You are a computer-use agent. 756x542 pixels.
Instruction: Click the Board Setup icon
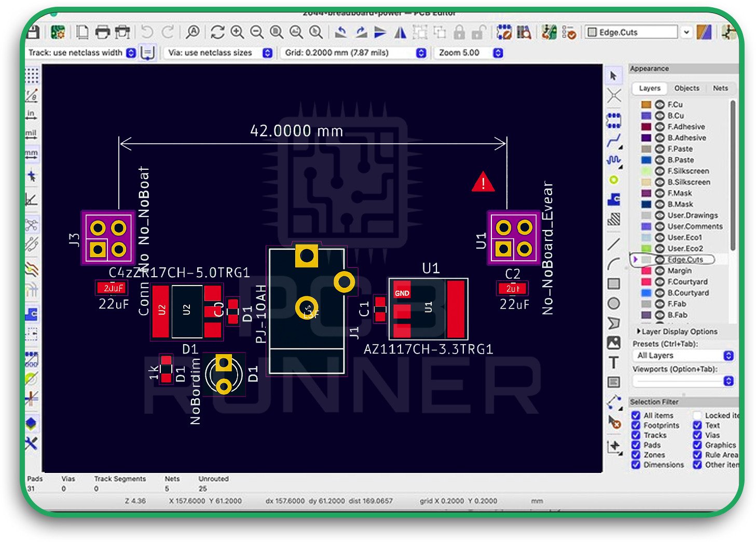(58, 32)
